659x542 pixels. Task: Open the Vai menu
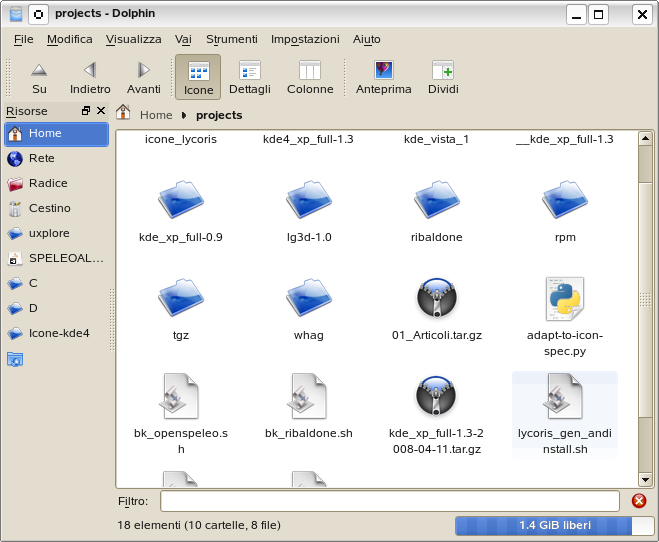(x=183, y=39)
